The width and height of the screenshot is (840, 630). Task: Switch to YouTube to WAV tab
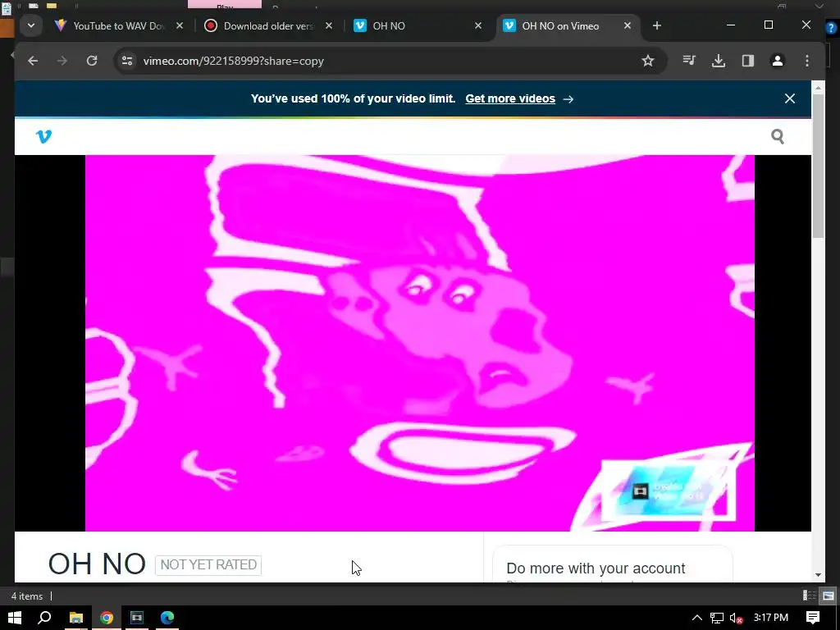point(118,25)
